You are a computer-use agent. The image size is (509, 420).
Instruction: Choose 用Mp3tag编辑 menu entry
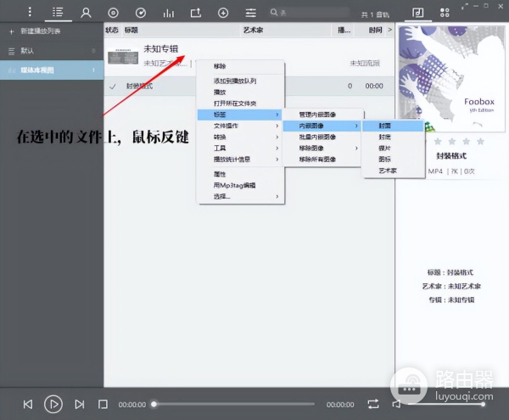click(x=239, y=185)
